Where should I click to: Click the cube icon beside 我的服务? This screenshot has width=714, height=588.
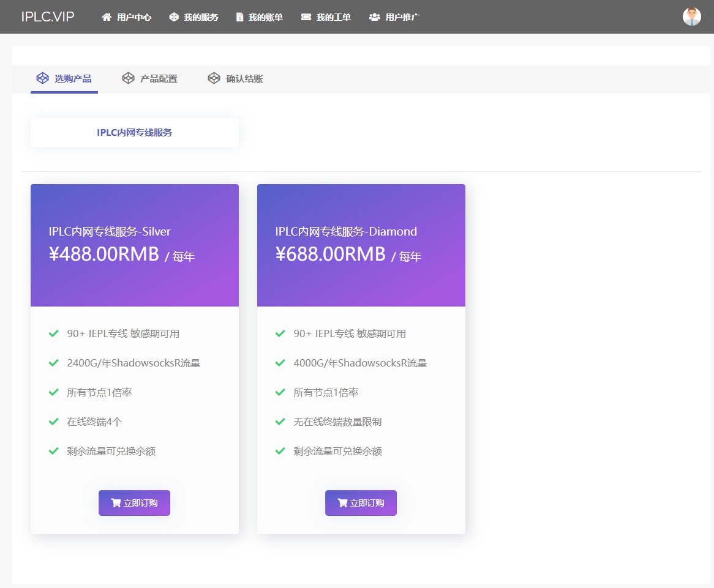point(174,17)
